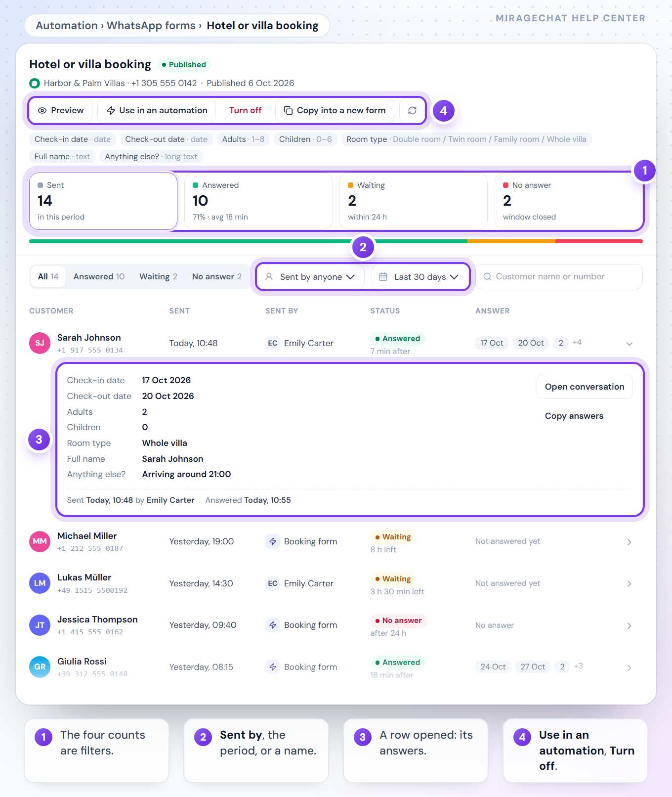Click Use in an automation
The height and width of the screenshot is (797, 672).
[x=157, y=110]
